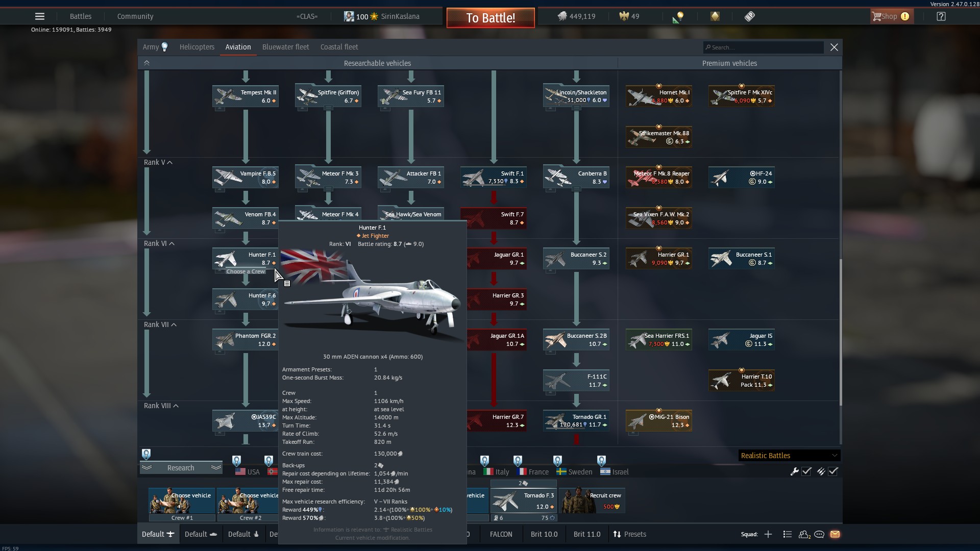Viewport: 980px width, 551px height.
Task: Switch to the Bluewater fleet tab
Action: point(285,47)
